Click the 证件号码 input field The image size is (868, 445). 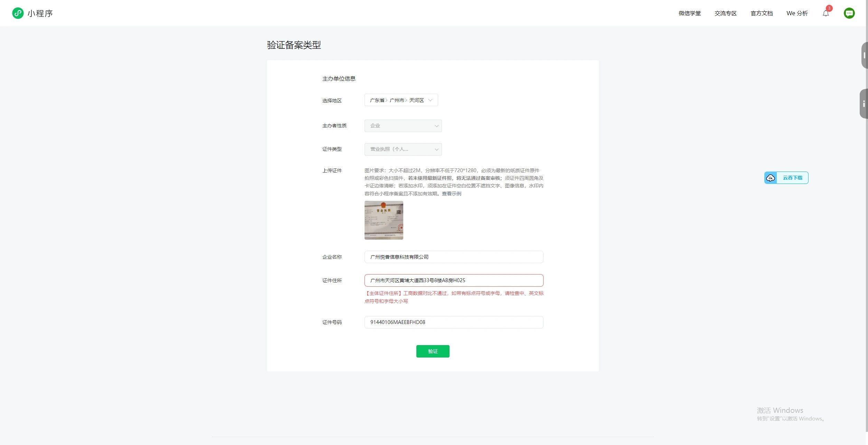pyautogui.click(x=453, y=322)
